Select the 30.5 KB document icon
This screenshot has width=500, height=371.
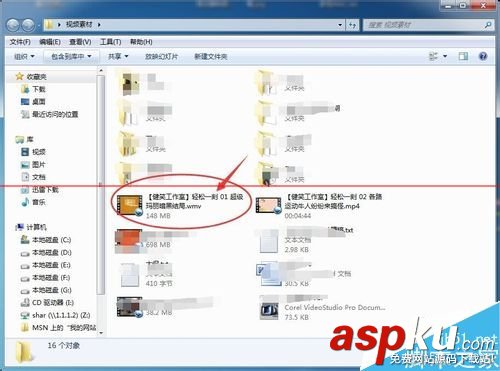(x=269, y=274)
